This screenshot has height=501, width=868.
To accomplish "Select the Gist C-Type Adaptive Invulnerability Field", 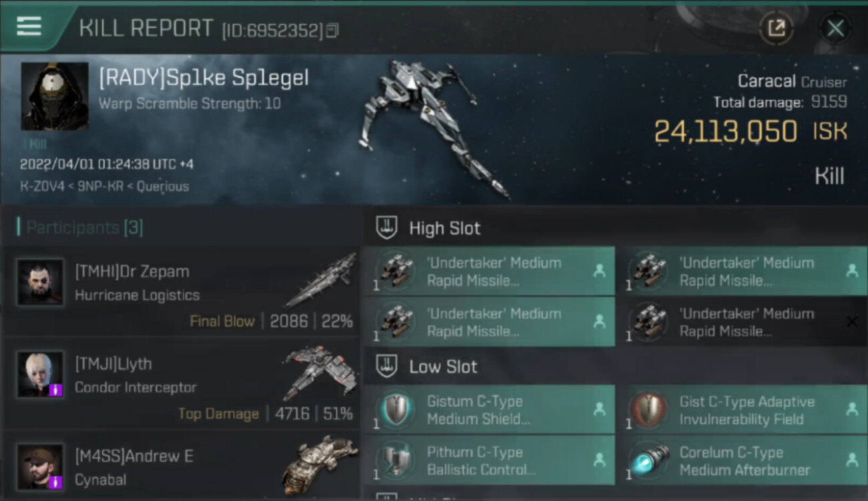I will [742, 409].
